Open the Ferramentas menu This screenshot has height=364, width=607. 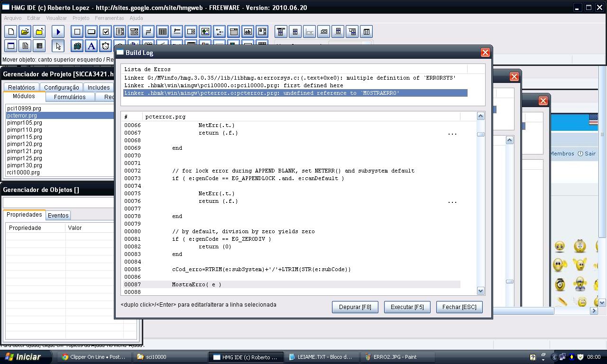tap(109, 18)
